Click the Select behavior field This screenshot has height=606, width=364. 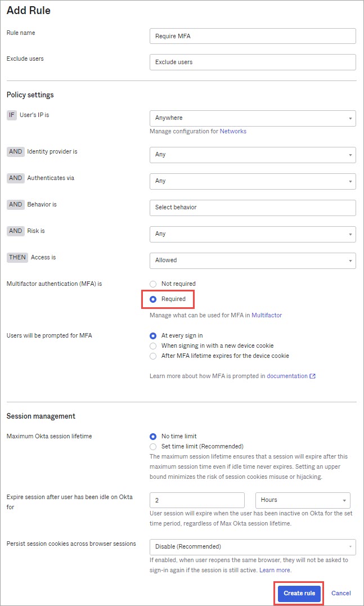tap(253, 208)
